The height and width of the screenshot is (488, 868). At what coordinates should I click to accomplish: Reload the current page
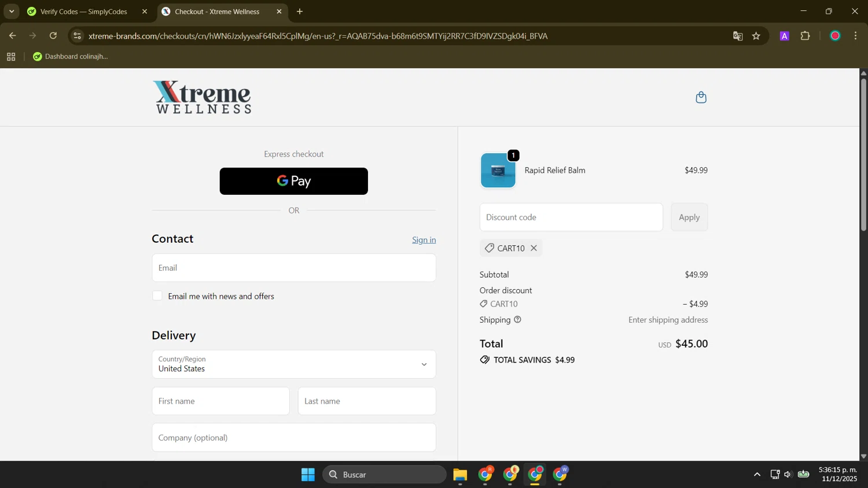coord(53,36)
